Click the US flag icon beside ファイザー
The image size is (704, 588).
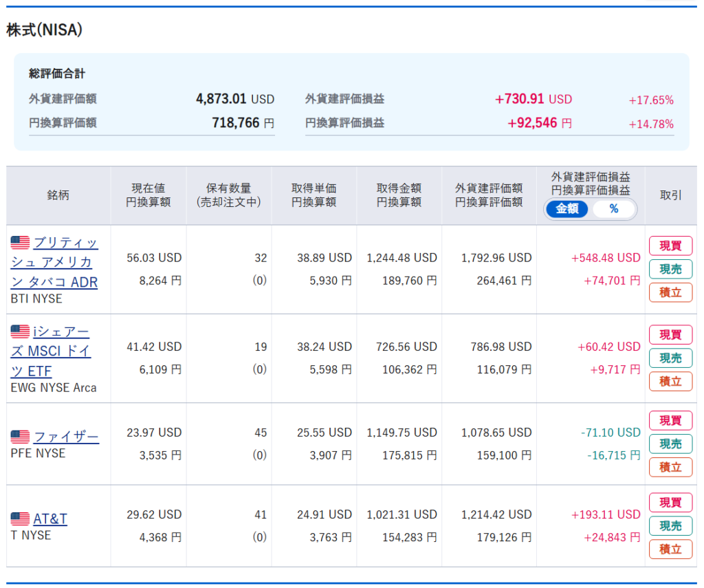click(x=20, y=437)
